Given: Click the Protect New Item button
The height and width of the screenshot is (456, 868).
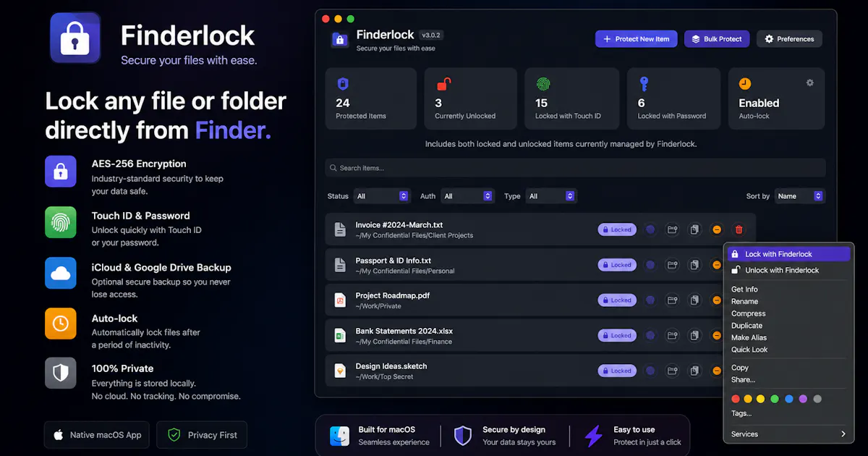Looking at the screenshot, I should coord(637,39).
